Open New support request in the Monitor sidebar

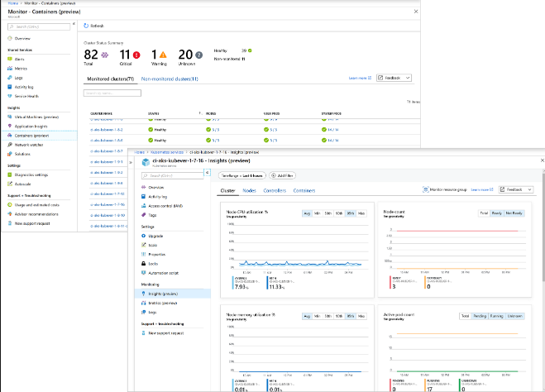[x=32, y=223]
